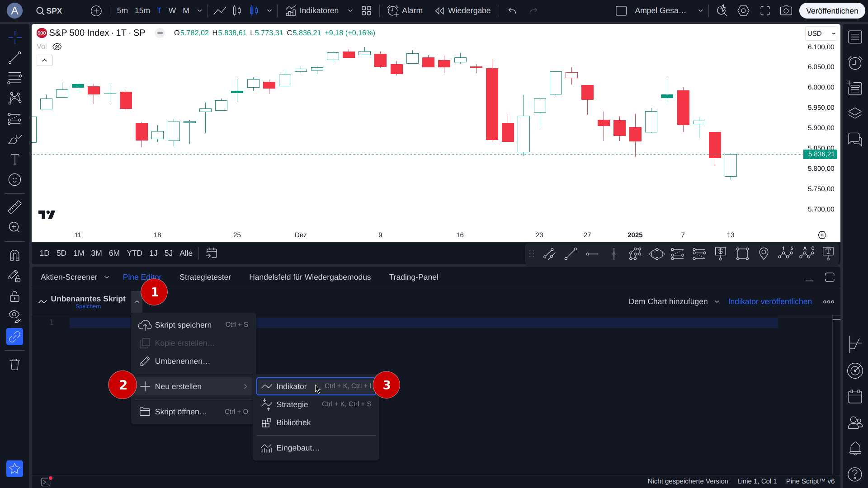Select the ruler measure tool
This screenshot has height=488, width=868.
pos(14,207)
